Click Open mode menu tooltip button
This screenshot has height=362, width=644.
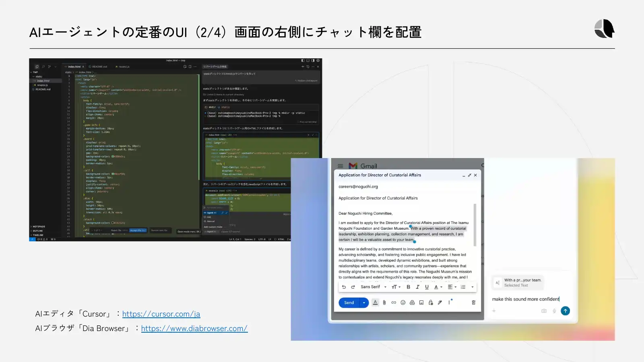point(189,232)
